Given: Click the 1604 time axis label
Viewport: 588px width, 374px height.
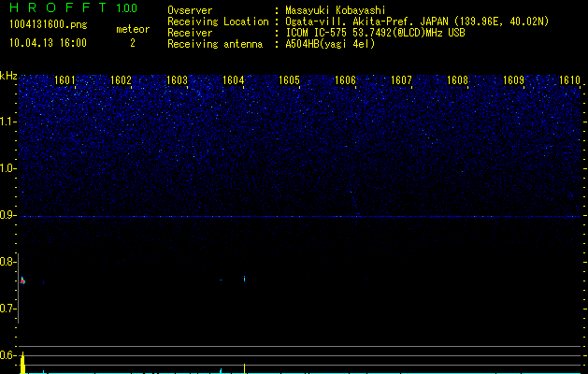Looking at the screenshot, I should point(234,80).
